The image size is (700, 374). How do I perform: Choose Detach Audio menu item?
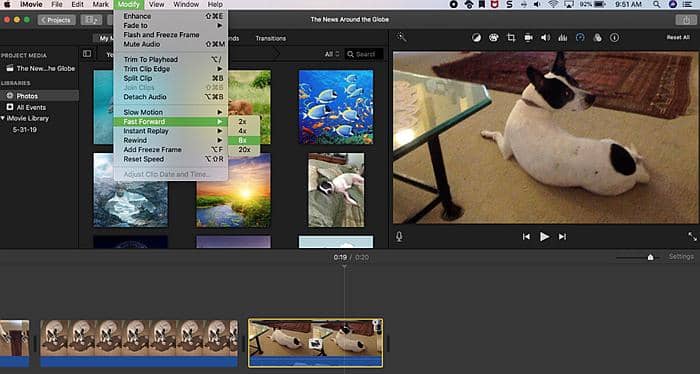tap(171, 97)
